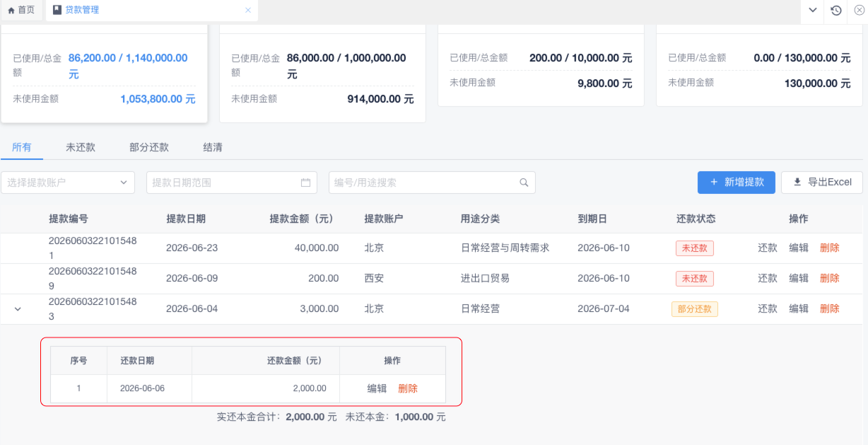868x445 pixels.
Task: Click the 提款日期 column header
Action: (x=186, y=219)
